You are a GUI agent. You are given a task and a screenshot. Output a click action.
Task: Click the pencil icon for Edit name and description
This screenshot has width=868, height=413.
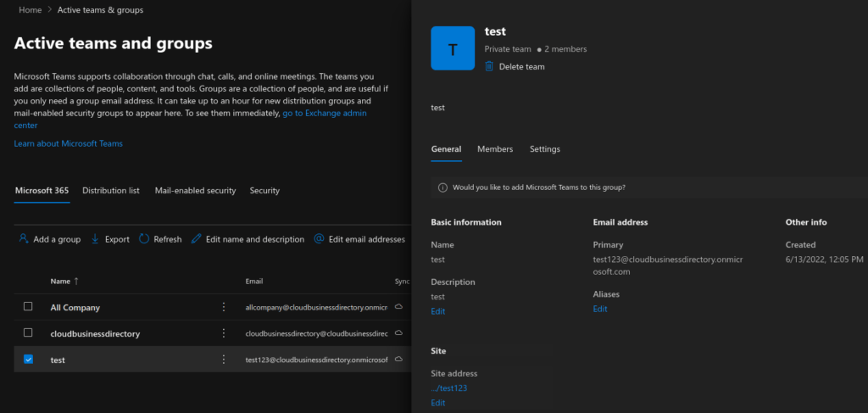pos(196,238)
